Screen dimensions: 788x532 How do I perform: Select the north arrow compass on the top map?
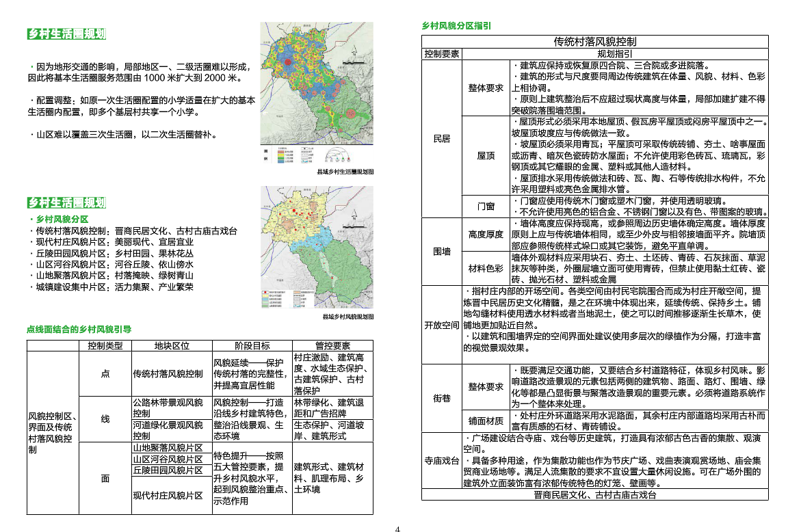tap(354, 49)
